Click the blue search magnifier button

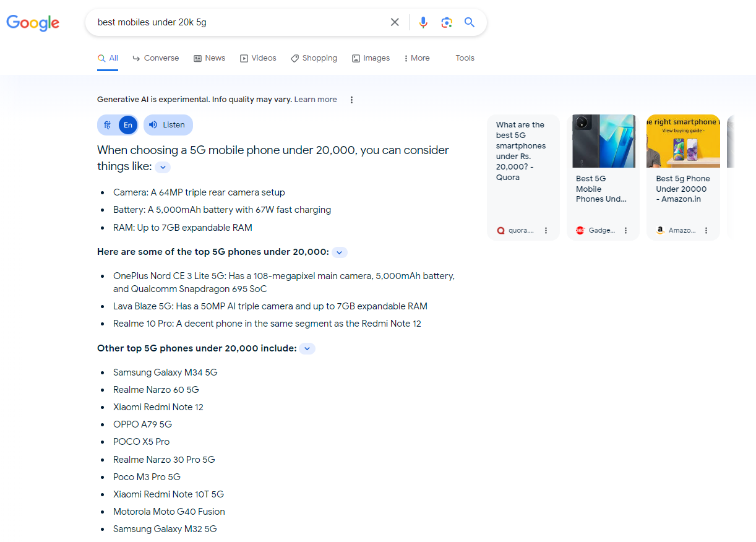[470, 22]
